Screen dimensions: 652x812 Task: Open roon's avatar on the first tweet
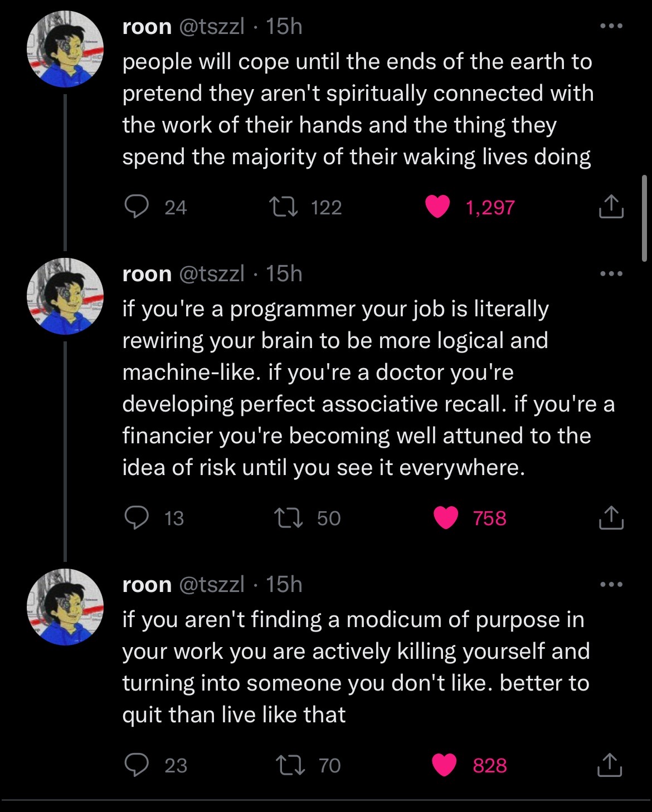tap(65, 49)
